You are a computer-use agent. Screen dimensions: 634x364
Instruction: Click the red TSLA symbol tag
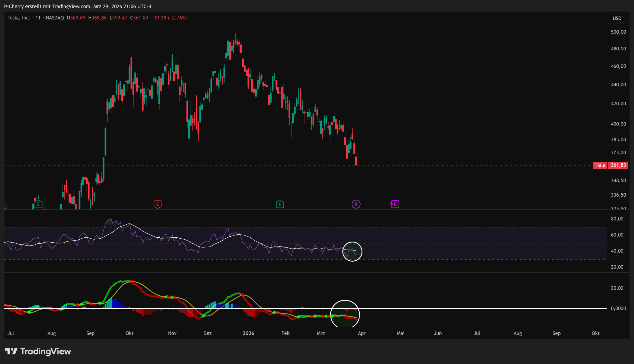[x=600, y=165]
